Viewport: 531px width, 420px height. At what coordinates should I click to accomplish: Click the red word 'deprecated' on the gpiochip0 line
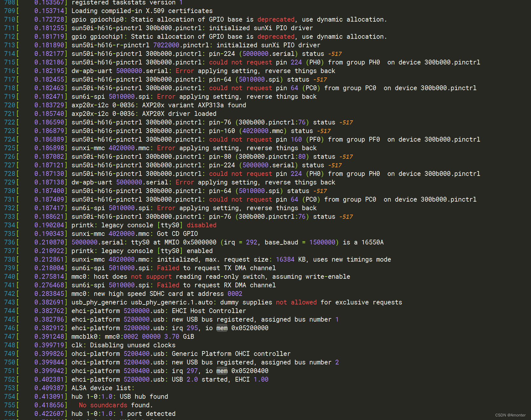pyautogui.click(x=276, y=19)
